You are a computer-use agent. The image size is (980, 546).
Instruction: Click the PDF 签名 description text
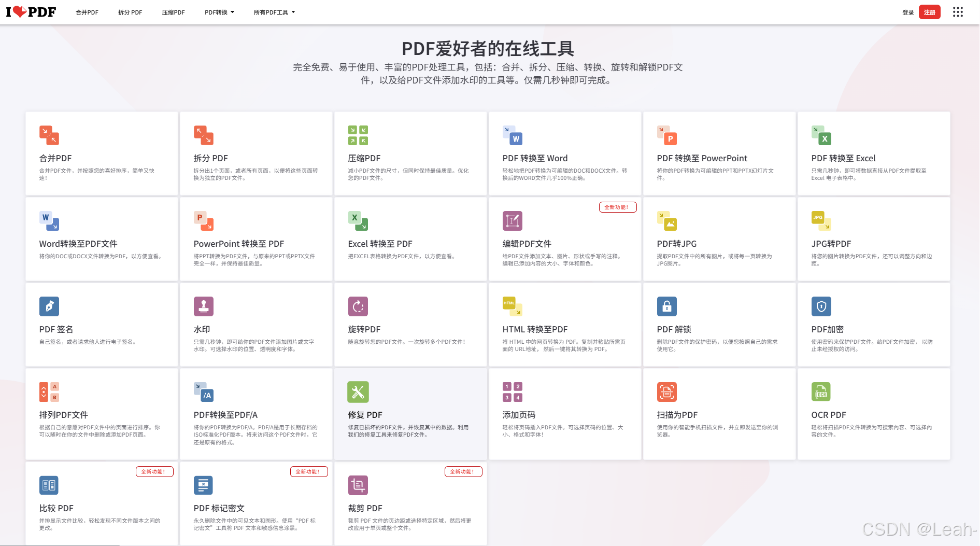[89, 342]
